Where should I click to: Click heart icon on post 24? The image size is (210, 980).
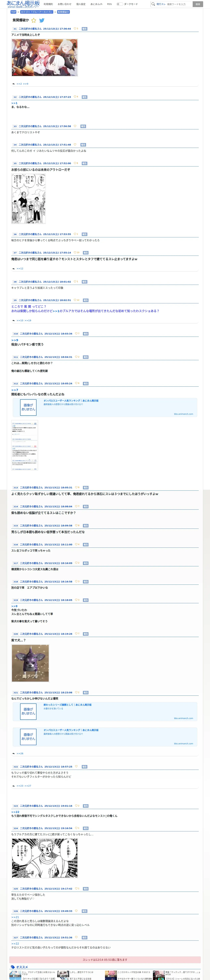pos(76,828)
